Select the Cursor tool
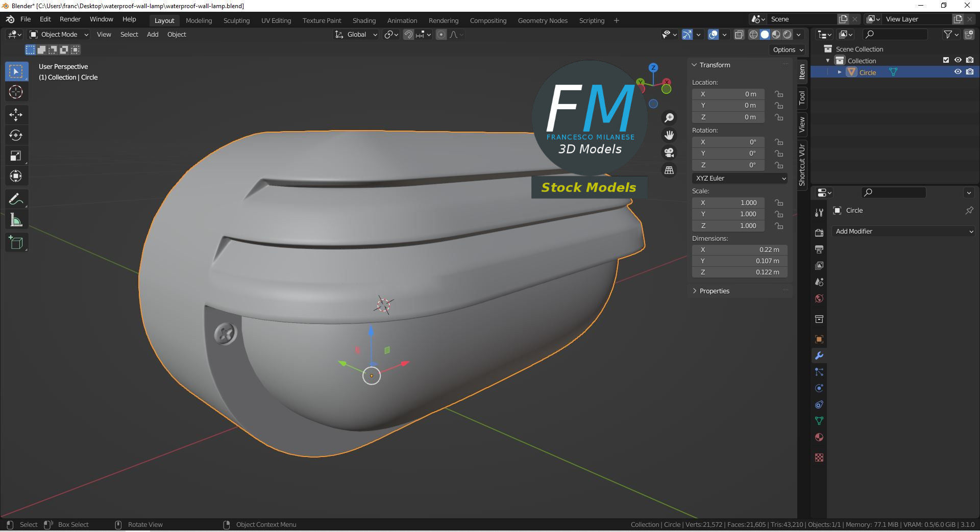 point(16,92)
